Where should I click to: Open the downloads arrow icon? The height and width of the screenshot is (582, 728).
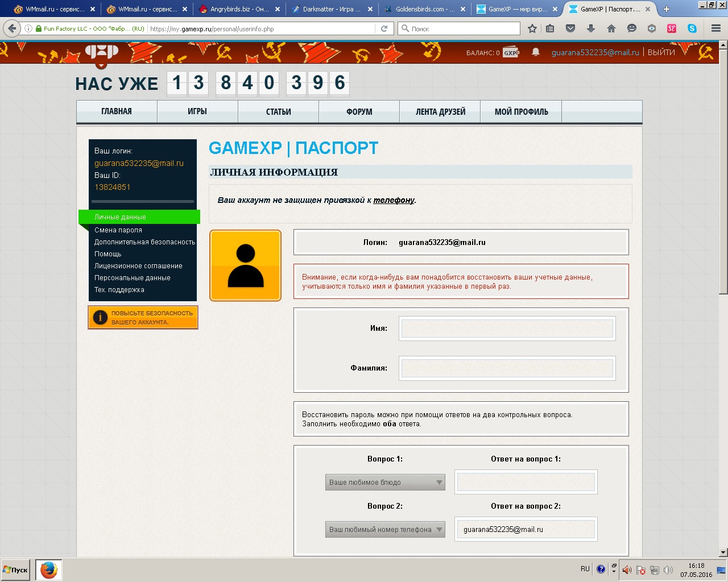(x=591, y=28)
